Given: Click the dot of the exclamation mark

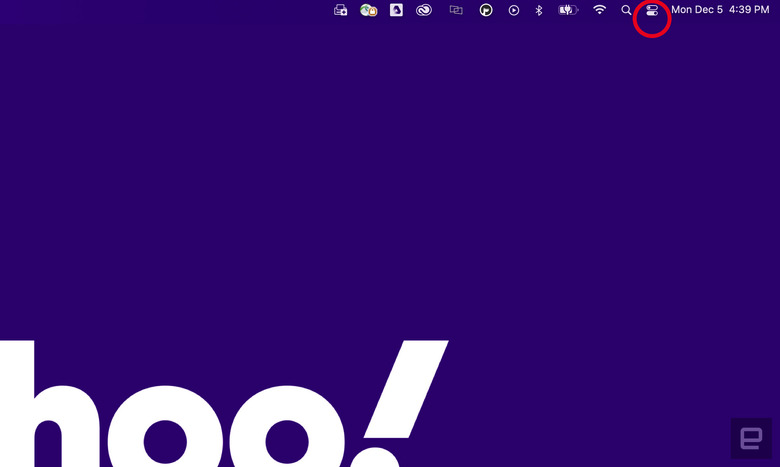Looking at the screenshot, I should coord(376,458).
